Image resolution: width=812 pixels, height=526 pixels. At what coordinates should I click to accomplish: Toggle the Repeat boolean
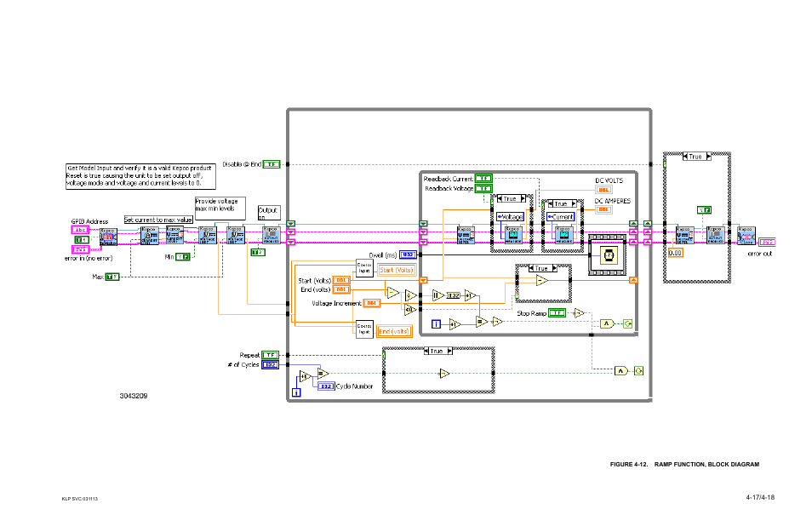click(x=271, y=355)
